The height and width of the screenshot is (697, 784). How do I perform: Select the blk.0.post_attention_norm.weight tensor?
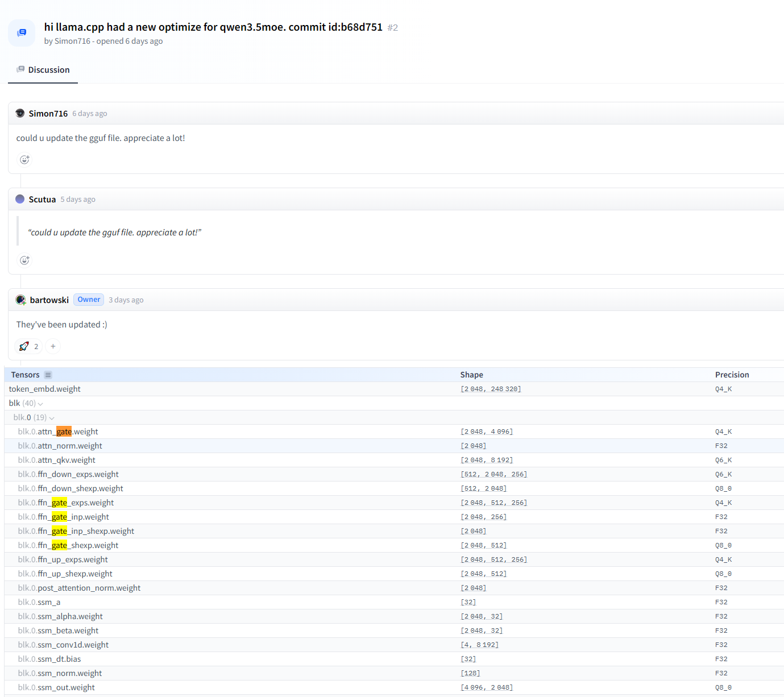[x=394, y=588]
